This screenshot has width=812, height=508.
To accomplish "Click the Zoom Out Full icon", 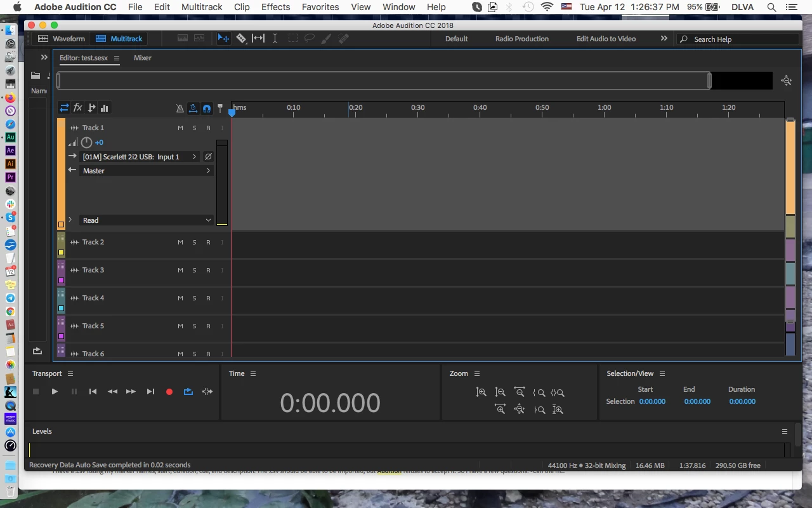I will click(520, 410).
